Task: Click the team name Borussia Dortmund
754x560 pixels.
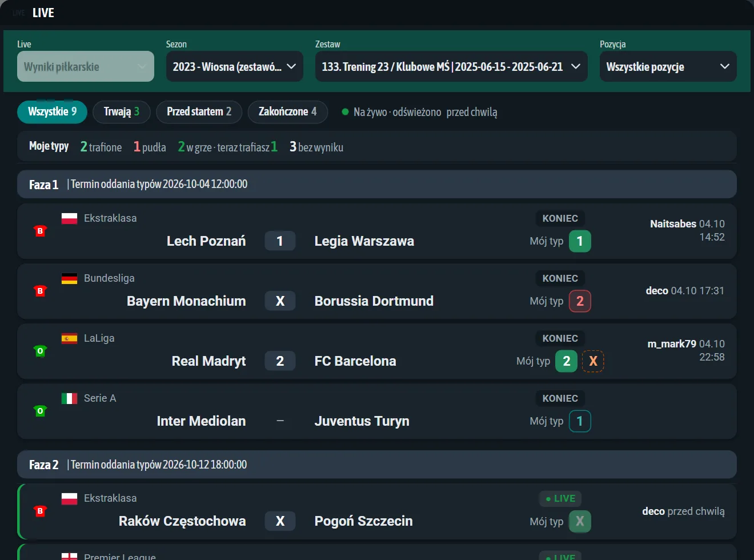Action: click(374, 301)
